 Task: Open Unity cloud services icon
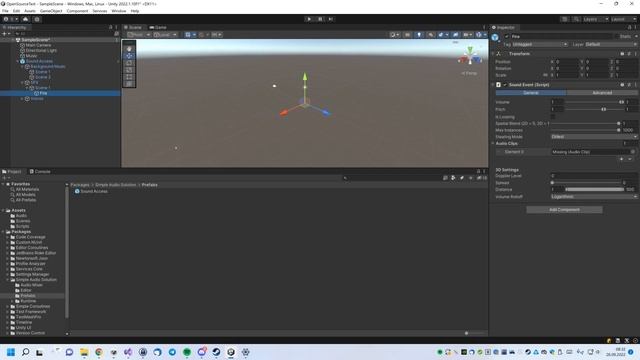point(25,19)
